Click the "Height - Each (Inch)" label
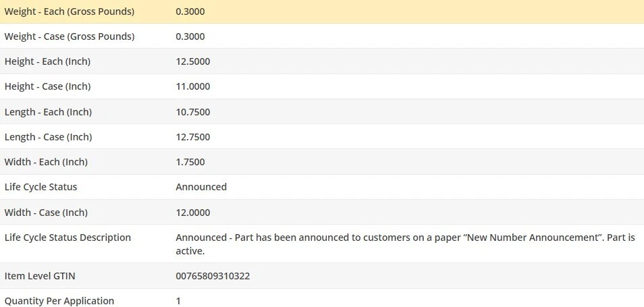 point(47,61)
